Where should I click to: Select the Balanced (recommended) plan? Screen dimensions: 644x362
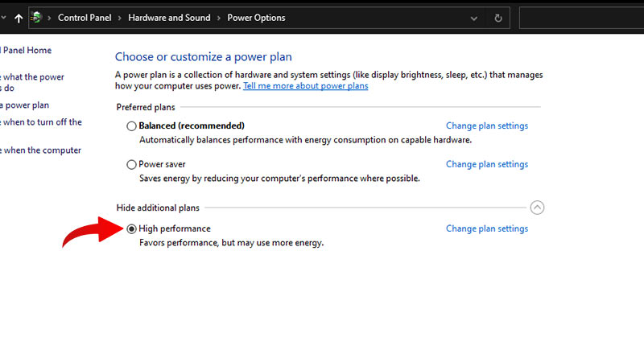coord(131,126)
